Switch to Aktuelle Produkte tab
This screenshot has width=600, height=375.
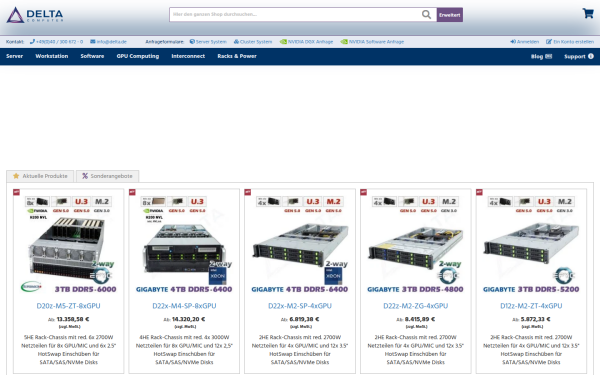click(x=40, y=176)
